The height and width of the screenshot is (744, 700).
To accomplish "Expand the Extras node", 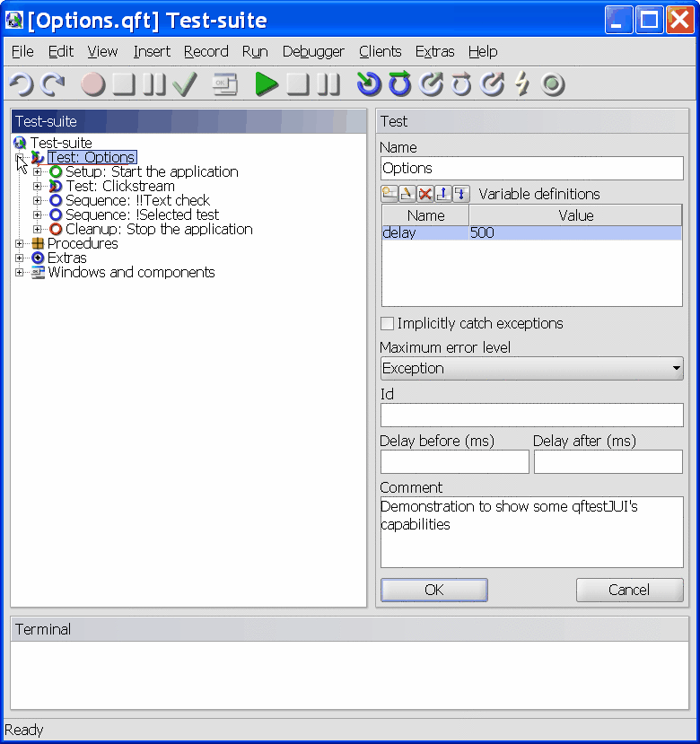I will point(19,258).
